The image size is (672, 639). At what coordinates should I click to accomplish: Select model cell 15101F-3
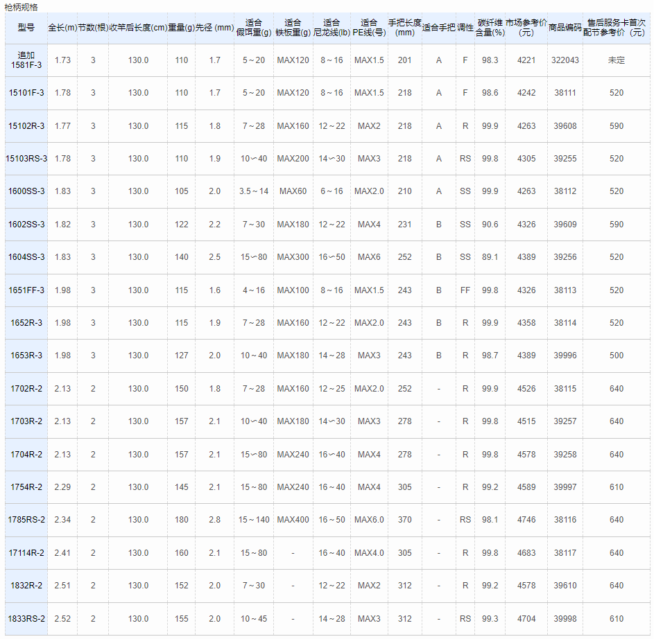26,93
